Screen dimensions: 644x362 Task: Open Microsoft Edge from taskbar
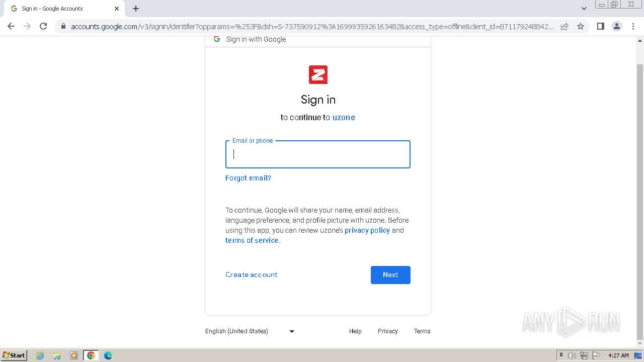(x=108, y=355)
